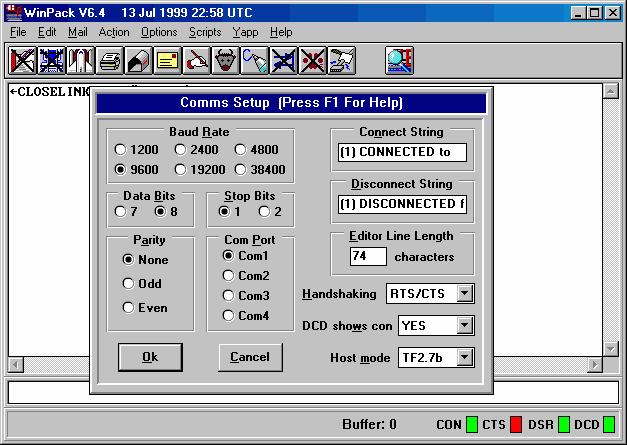
Task: Click the CTS red status indicator
Action: pos(516,425)
